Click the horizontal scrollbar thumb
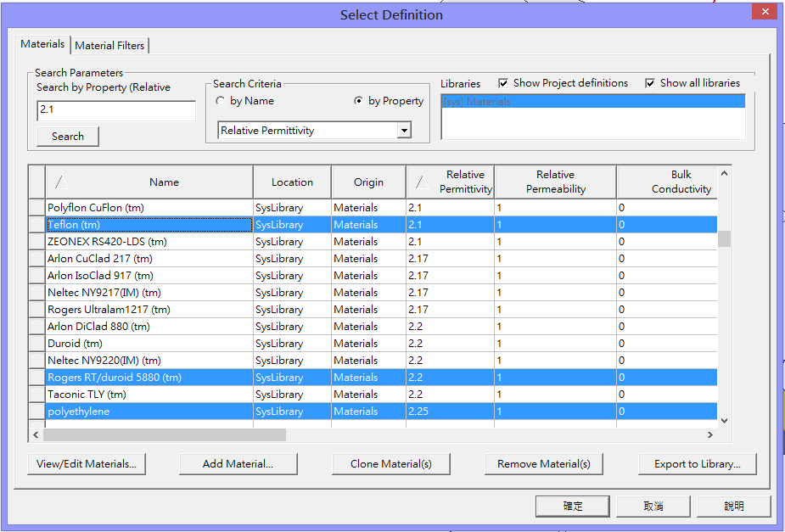Image resolution: width=785 pixels, height=532 pixels. (x=165, y=435)
